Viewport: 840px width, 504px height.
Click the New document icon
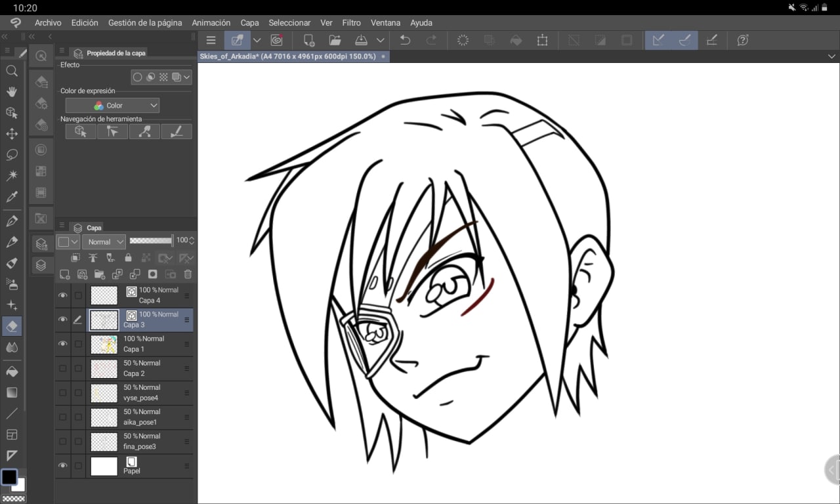(309, 40)
